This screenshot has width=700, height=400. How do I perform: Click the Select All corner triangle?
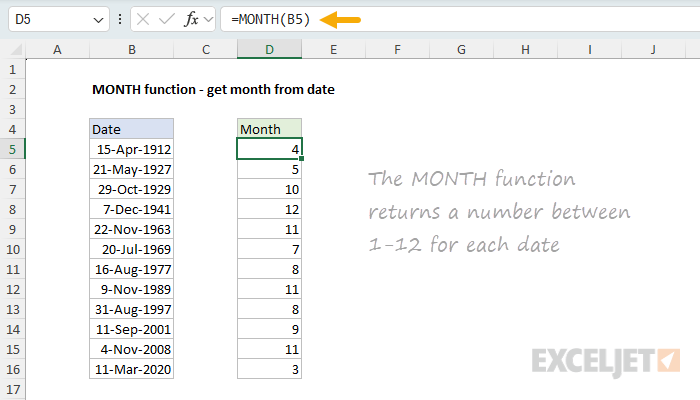coord(16,49)
